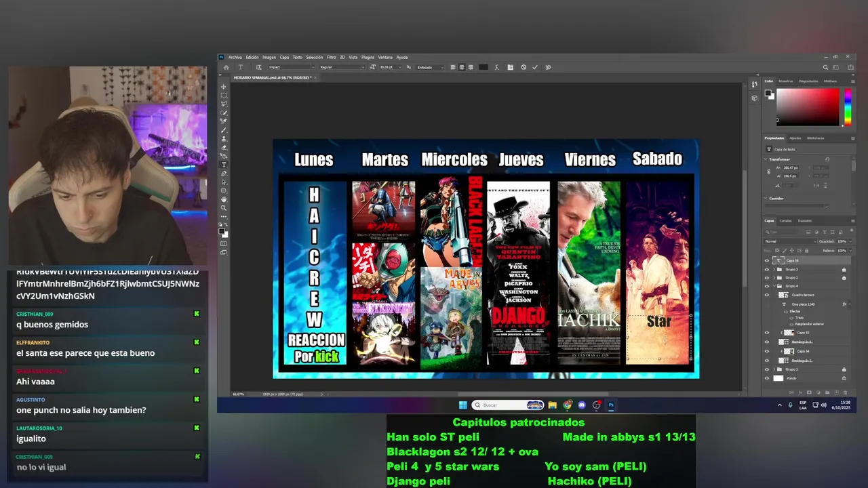Hide the Grupo 4 group

coord(767,286)
